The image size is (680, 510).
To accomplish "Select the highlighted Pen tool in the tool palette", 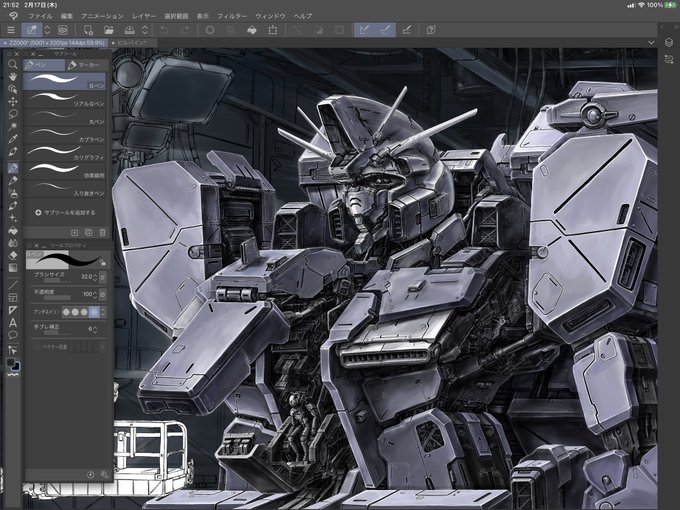I will (13, 168).
